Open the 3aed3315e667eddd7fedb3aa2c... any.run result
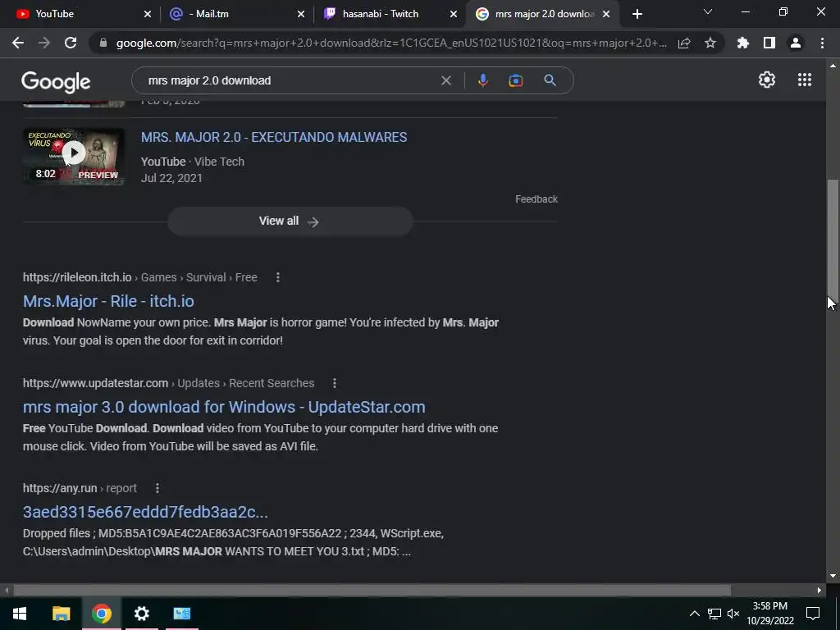The image size is (840, 630). (145, 512)
